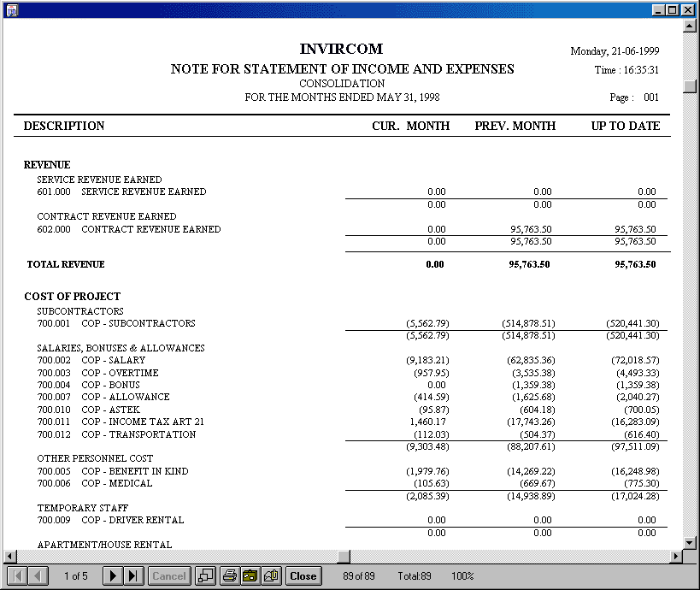Viewport: 700px width, 590px height.
Task: Click the Time : 16:35:31 stamp
Action: (x=626, y=70)
